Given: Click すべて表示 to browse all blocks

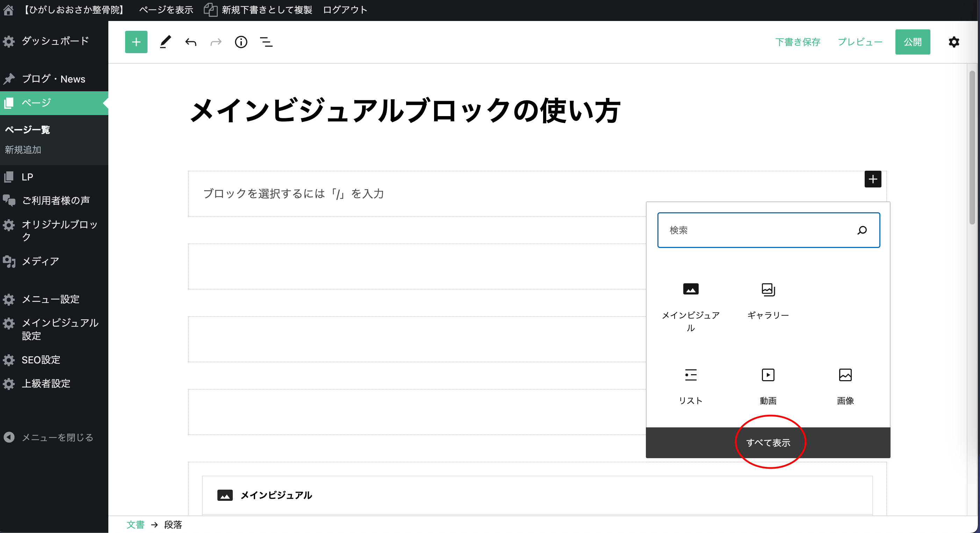Looking at the screenshot, I should [x=768, y=442].
